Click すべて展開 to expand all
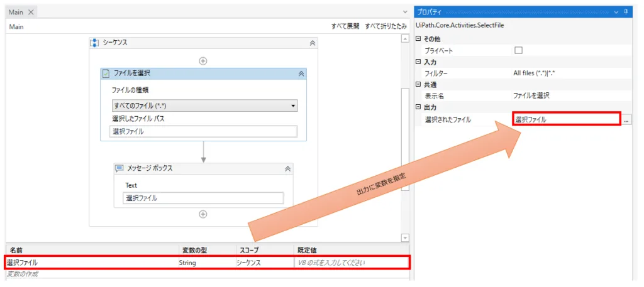The width and height of the screenshot is (644, 287). click(345, 26)
